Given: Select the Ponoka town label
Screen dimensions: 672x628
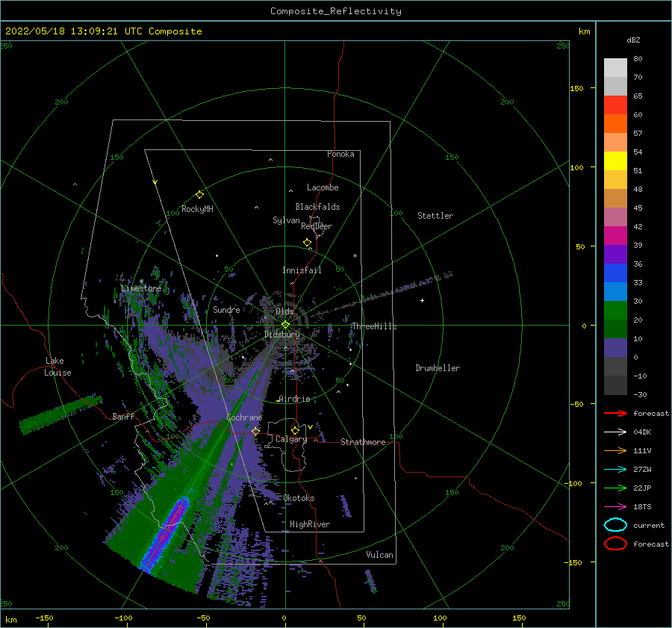Looking at the screenshot, I should point(340,154).
